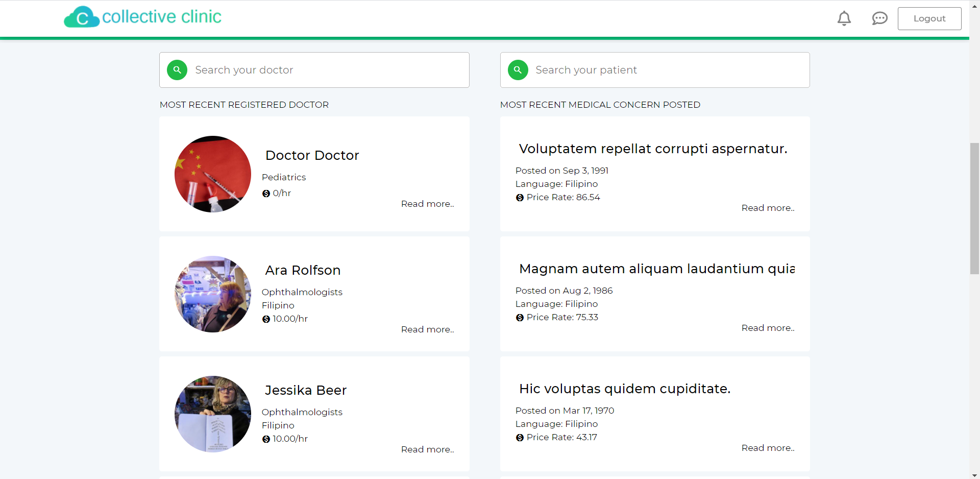The height and width of the screenshot is (479, 980).
Task: Open the Voluptatem repellat corrupti aspernatur title
Action: (x=653, y=149)
